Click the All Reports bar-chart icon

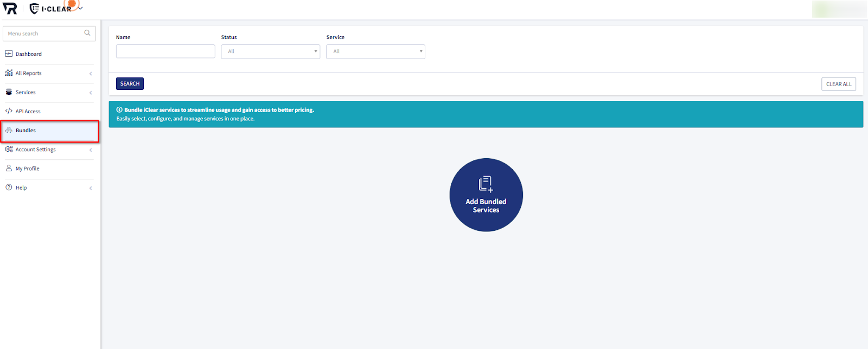pos(9,73)
